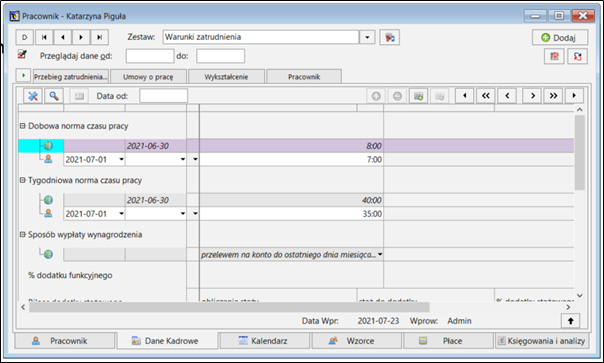Click green arrow before Przebieg zatrudnienia tab
Image resolution: width=604 pixels, height=363 pixels.
pyautogui.click(x=23, y=75)
